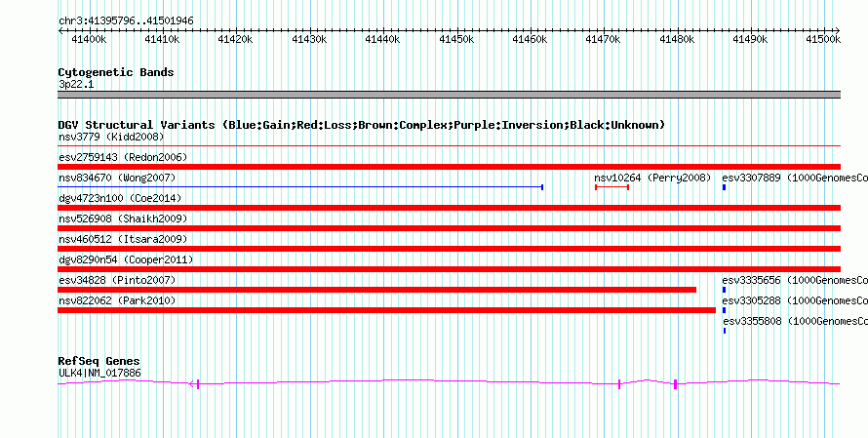Viewport: 868px width, 438px height.
Task: Click the ULK4 exon arrow near 41415k
Action: pos(194,383)
